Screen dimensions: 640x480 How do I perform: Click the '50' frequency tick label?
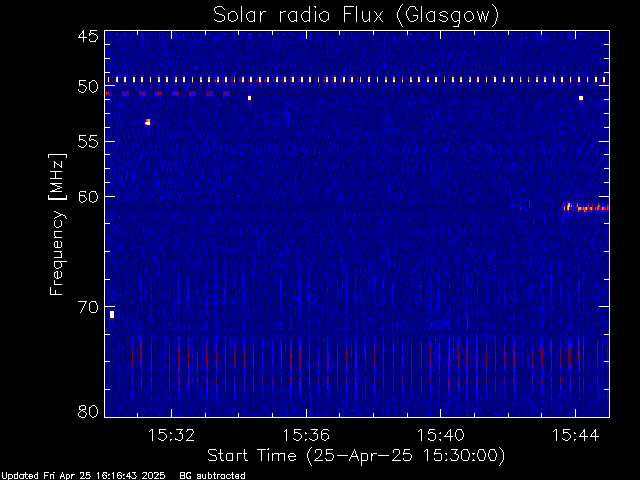[88, 87]
